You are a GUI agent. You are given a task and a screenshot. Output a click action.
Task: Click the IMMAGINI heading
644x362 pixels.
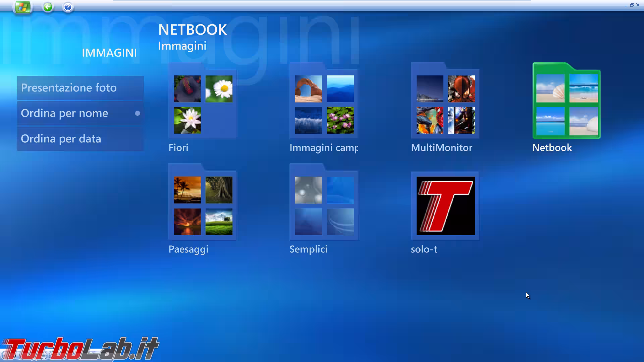coord(109,53)
